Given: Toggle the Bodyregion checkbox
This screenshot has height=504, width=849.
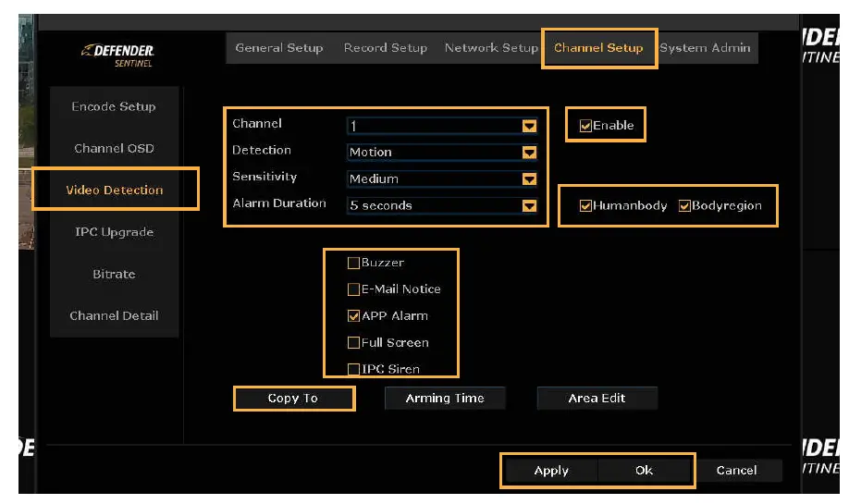Looking at the screenshot, I should click(x=684, y=205).
